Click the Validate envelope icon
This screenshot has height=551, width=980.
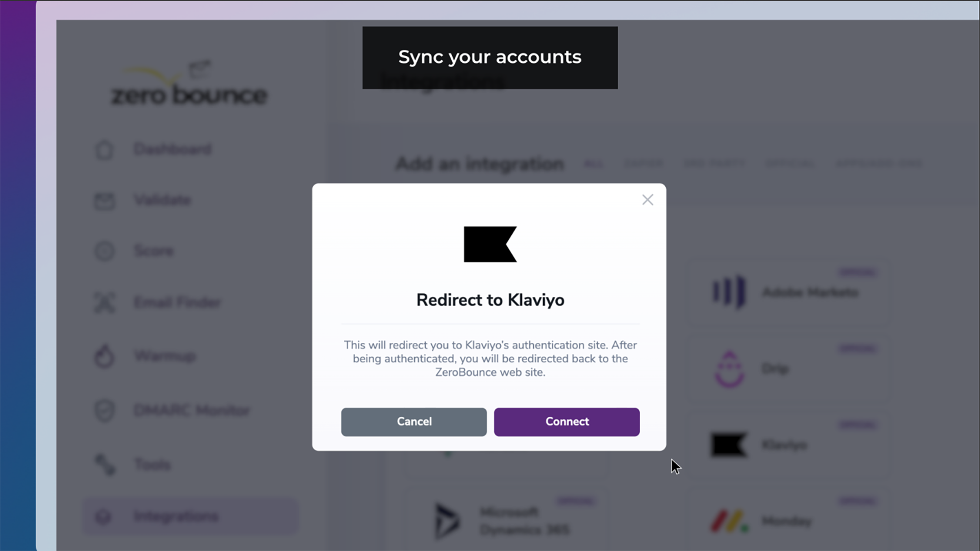pos(104,201)
